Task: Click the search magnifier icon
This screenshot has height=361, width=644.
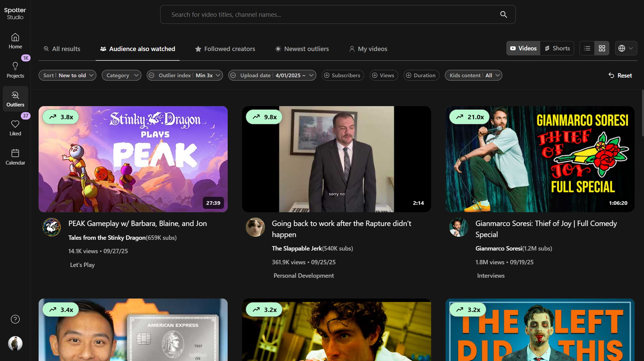Action: [x=503, y=14]
